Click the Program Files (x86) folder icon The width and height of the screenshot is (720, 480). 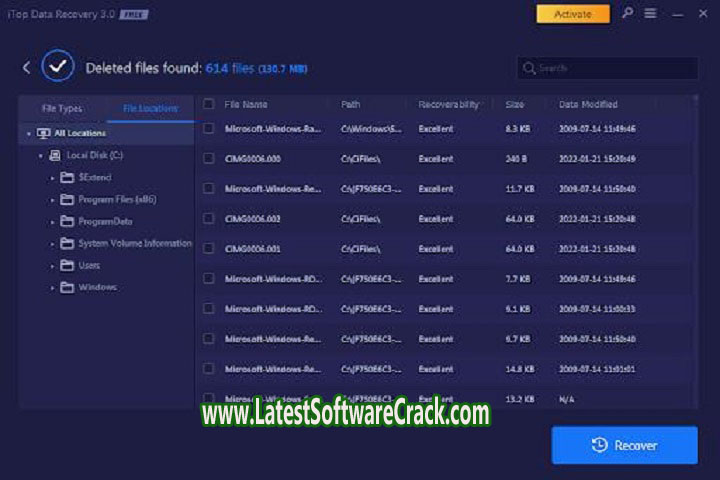67,199
